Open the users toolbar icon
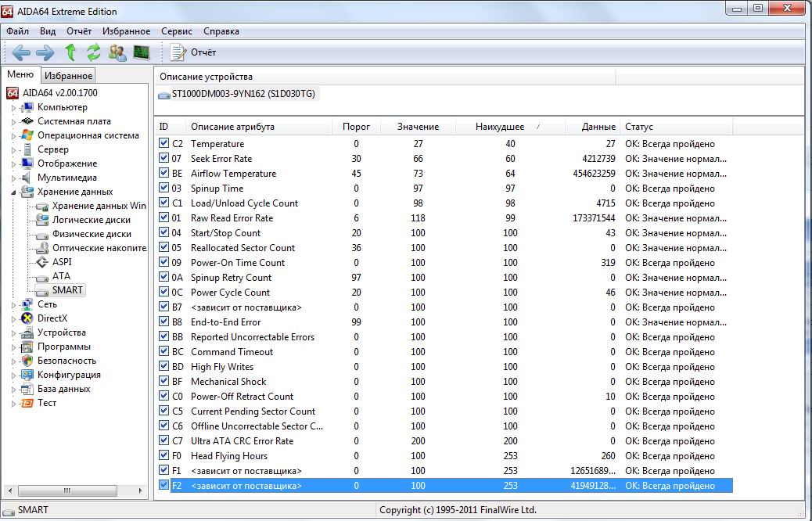 117,52
